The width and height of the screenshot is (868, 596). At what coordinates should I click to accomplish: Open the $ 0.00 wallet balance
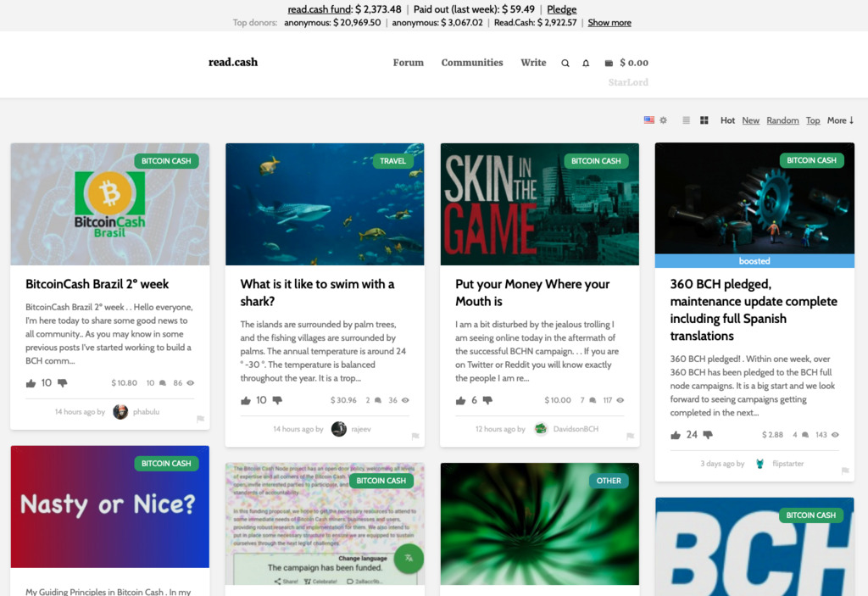click(634, 63)
